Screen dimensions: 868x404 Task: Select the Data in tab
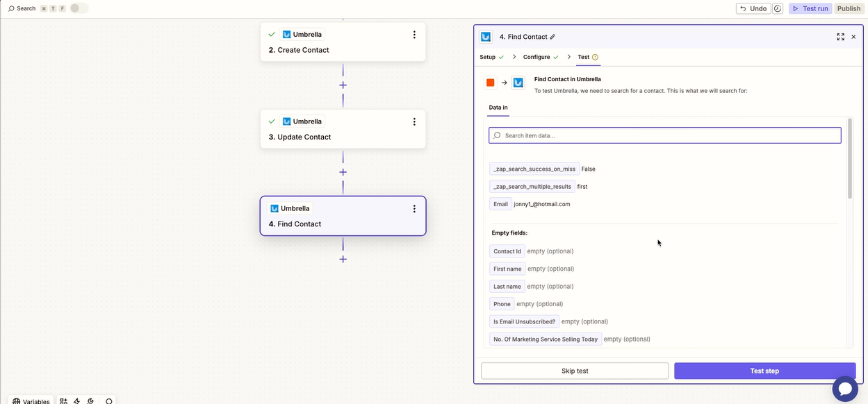pyautogui.click(x=498, y=108)
